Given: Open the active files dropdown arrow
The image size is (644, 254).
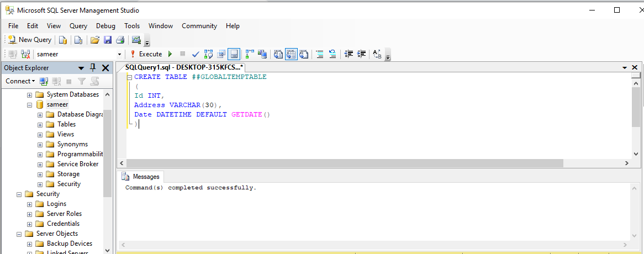Looking at the screenshot, I should pyautogui.click(x=625, y=67).
